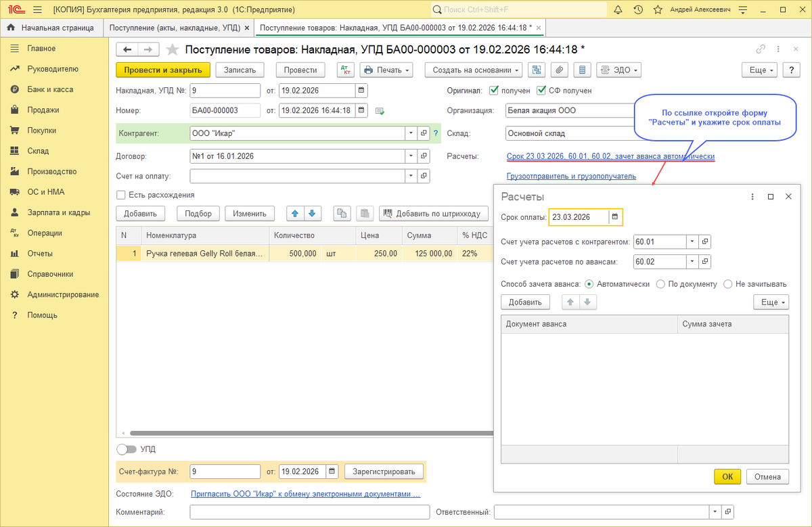This screenshot has width=812, height=527.
Task: Open Контрагент ООО Икар card icon
Action: click(x=424, y=133)
